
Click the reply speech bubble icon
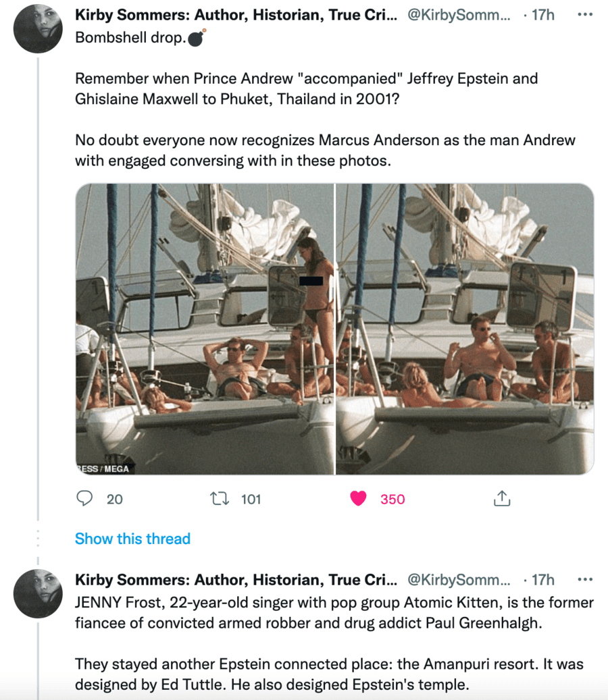click(x=84, y=499)
